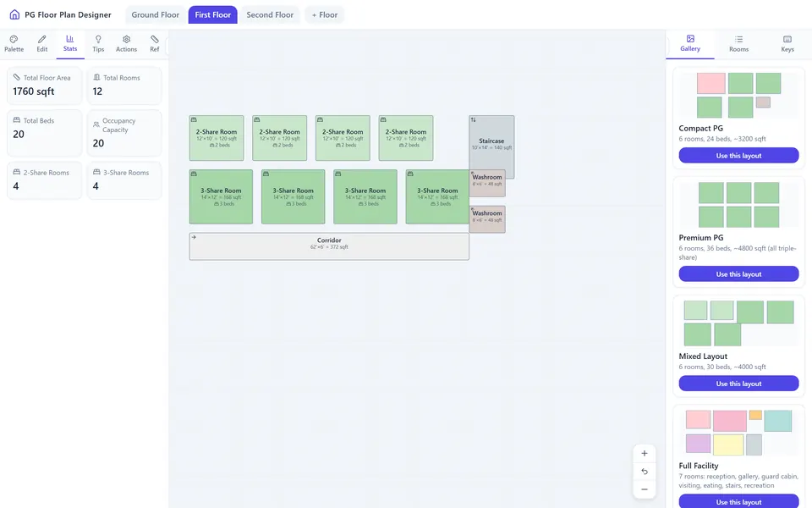812x508 pixels.
Task: Select the second 2-Share Room block
Action: tap(280, 138)
